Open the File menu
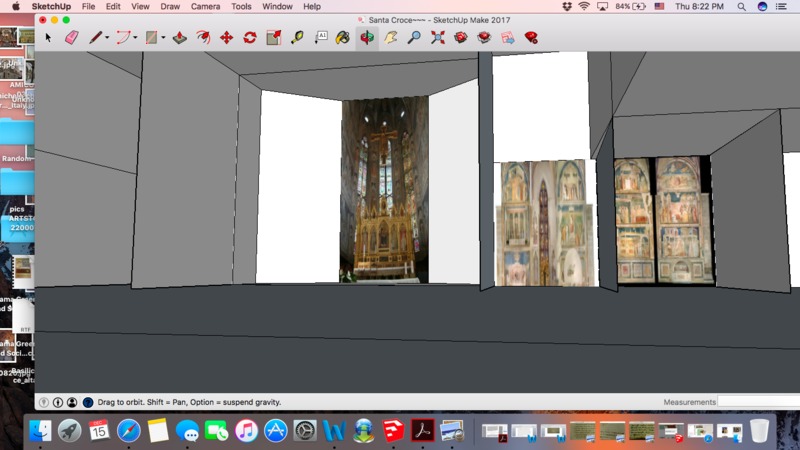800x450 pixels. pos(88,6)
